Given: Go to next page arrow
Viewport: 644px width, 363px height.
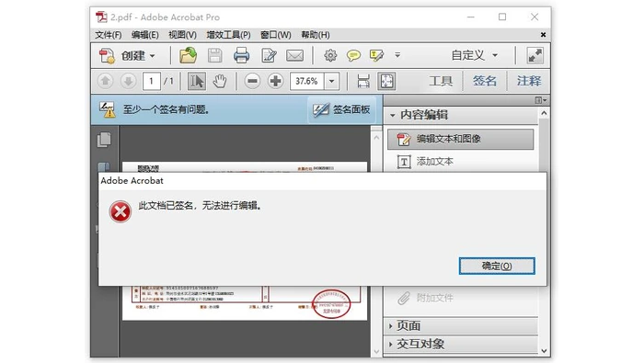Looking at the screenshot, I should (128, 81).
